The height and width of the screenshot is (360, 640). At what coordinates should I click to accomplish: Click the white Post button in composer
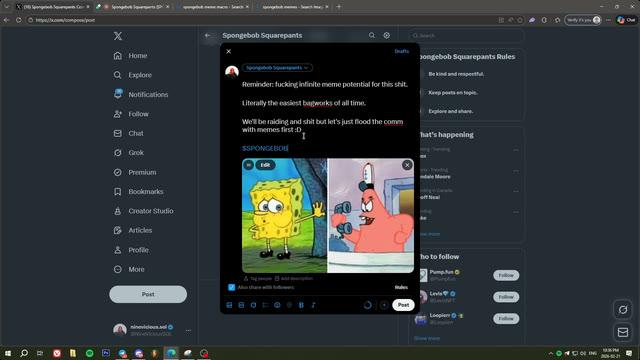tap(403, 305)
